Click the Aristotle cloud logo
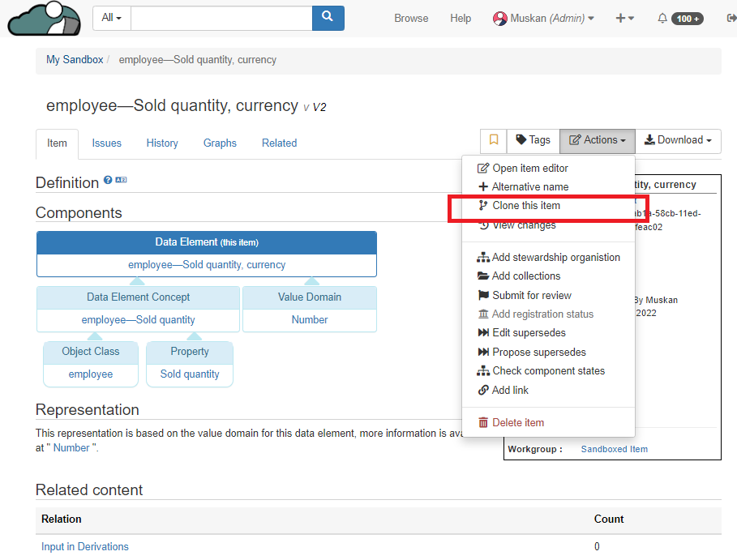Image resolution: width=737 pixels, height=560 pixels. click(45, 19)
